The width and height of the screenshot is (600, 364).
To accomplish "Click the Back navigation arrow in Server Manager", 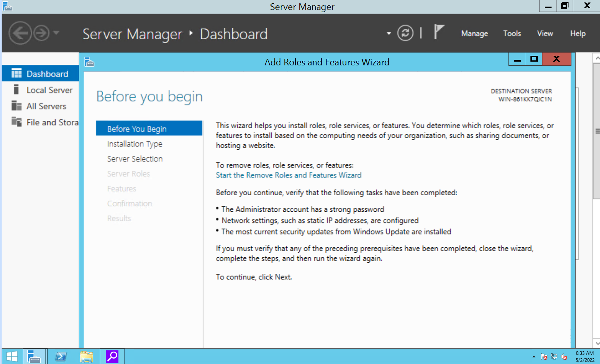I will (x=20, y=33).
